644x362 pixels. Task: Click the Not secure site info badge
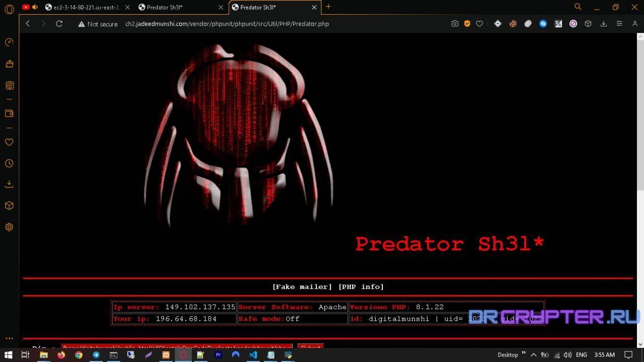[x=98, y=24]
